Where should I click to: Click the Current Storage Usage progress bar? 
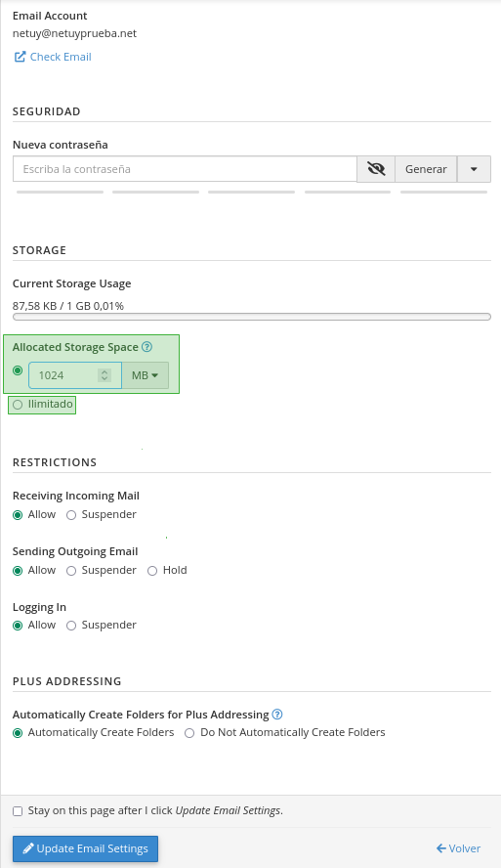point(252,317)
